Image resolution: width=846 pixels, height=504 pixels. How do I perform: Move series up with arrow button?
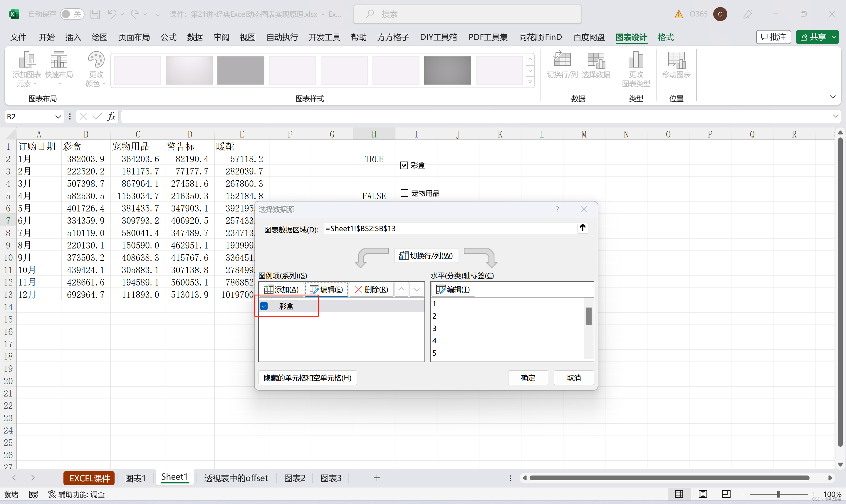[401, 289]
